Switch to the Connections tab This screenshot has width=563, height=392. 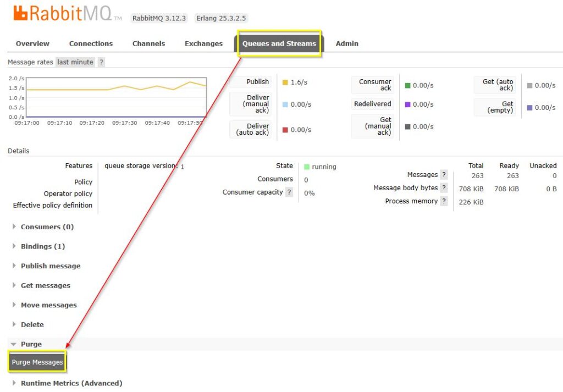pos(91,43)
